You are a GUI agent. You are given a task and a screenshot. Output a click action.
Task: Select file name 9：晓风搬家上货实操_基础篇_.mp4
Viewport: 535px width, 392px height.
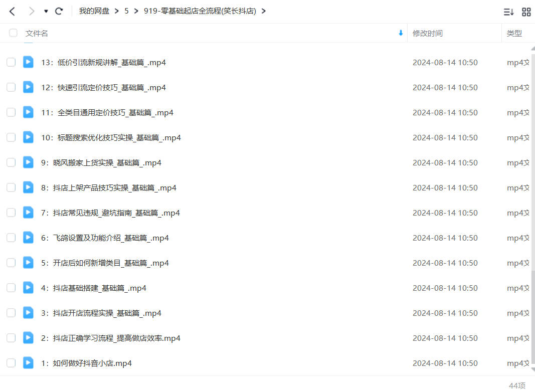(101, 163)
